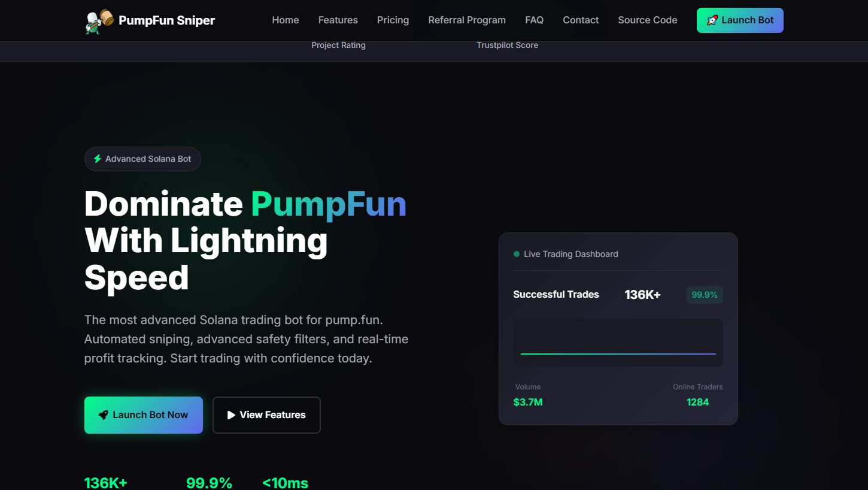Screen dimensions: 868x490
Task: Click the Volume label
Action: tap(528, 387)
